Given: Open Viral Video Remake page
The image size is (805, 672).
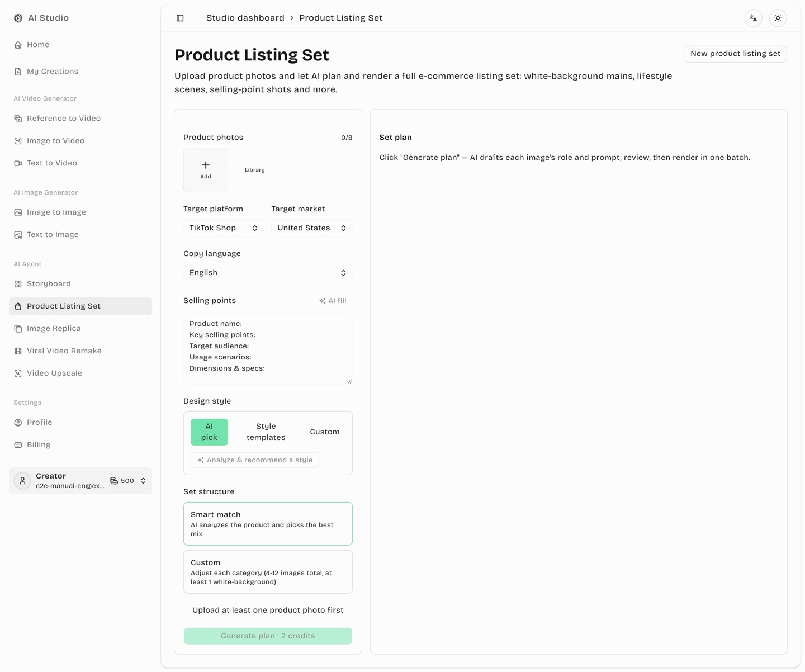Looking at the screenshot, I should [80, 351].
